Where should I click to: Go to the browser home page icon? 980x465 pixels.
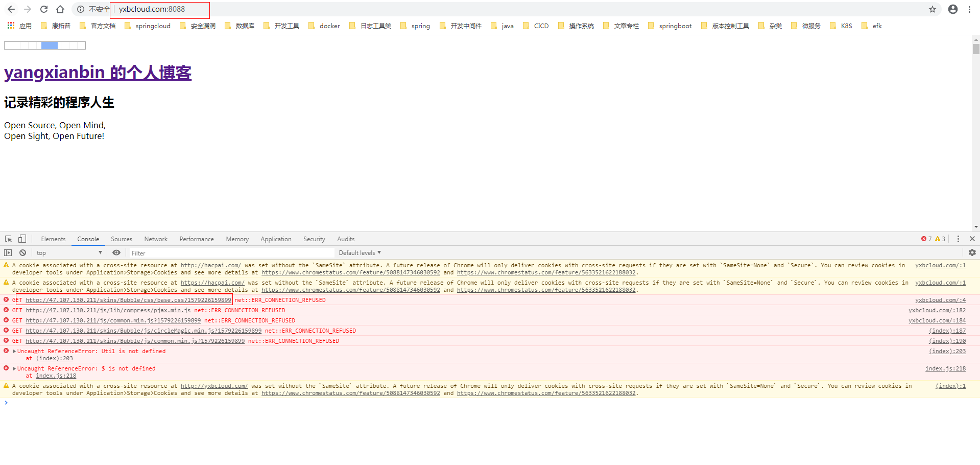(60, 9)
